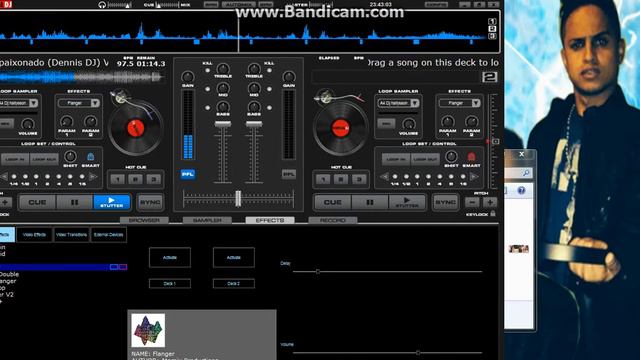The height and width of the screenshot is (360, 640).
Task: Hit the CUE button on deck 1
Action: [x=37, y=202]
